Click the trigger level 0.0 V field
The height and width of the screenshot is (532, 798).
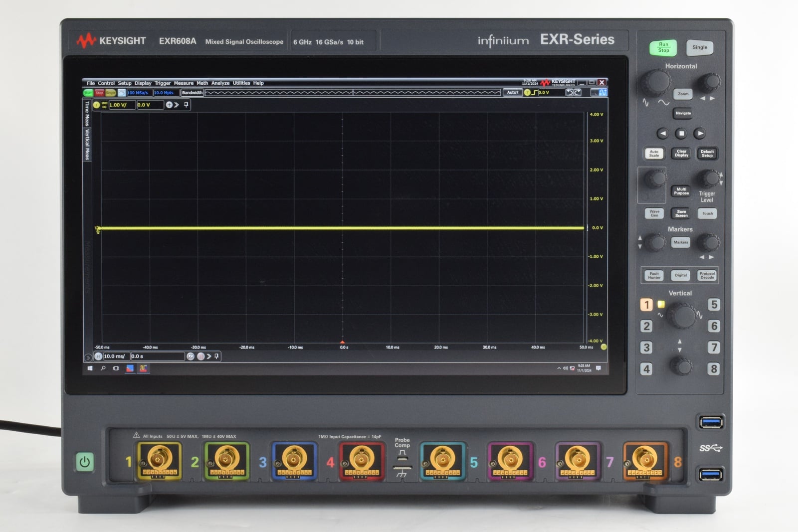[551, 93]
